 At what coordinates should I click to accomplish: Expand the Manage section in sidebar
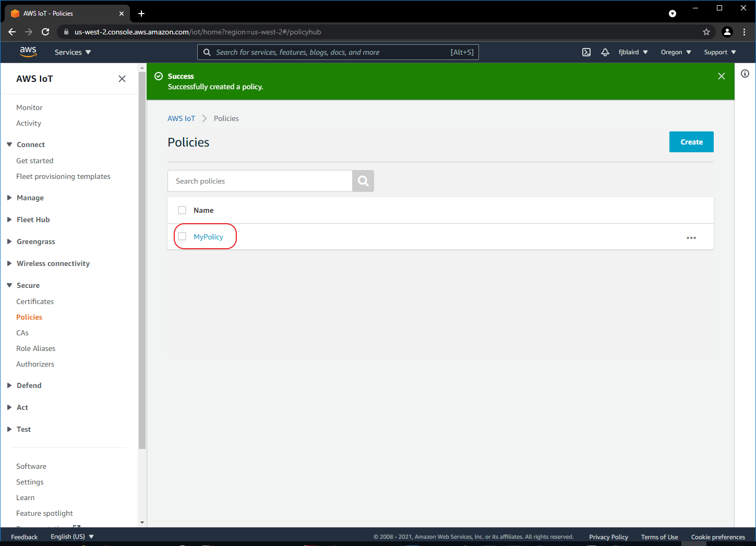tap(30, 198)
